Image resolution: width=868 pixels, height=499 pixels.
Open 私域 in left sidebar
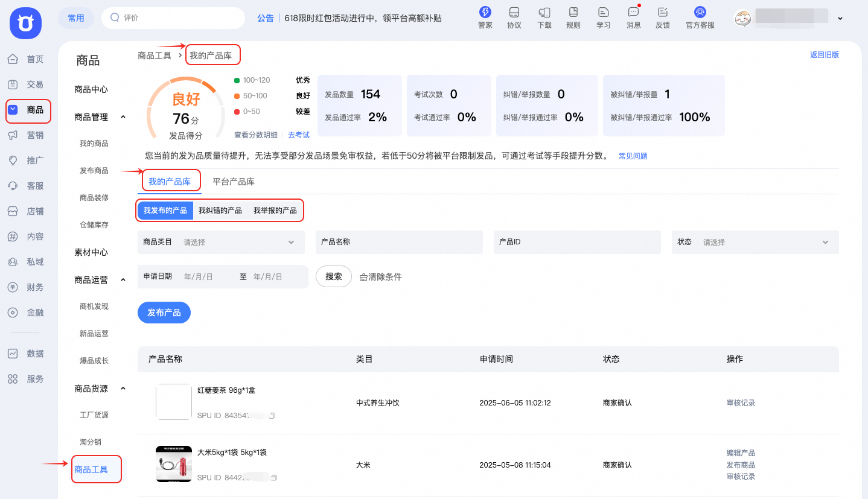[x=26, y=262]
